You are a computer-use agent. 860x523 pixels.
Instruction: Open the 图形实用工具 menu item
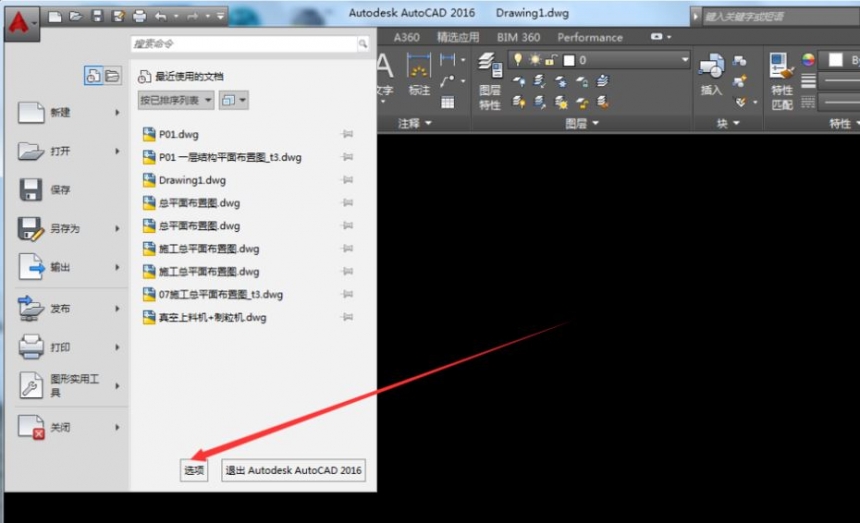69,385
